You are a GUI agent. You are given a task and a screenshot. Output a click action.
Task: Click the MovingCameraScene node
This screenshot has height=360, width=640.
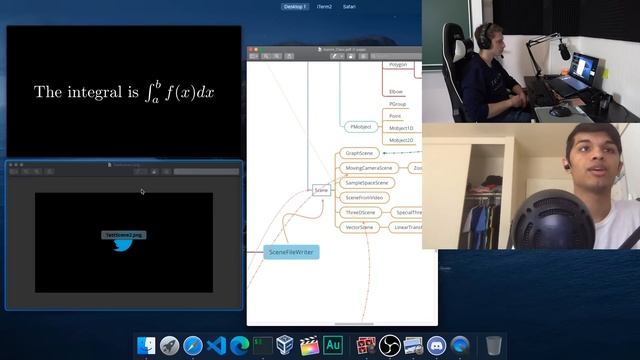(x=369, y=168)
